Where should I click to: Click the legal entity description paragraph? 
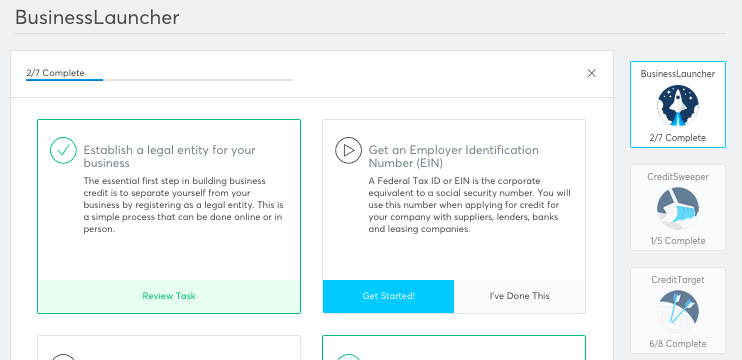[184, 205]
